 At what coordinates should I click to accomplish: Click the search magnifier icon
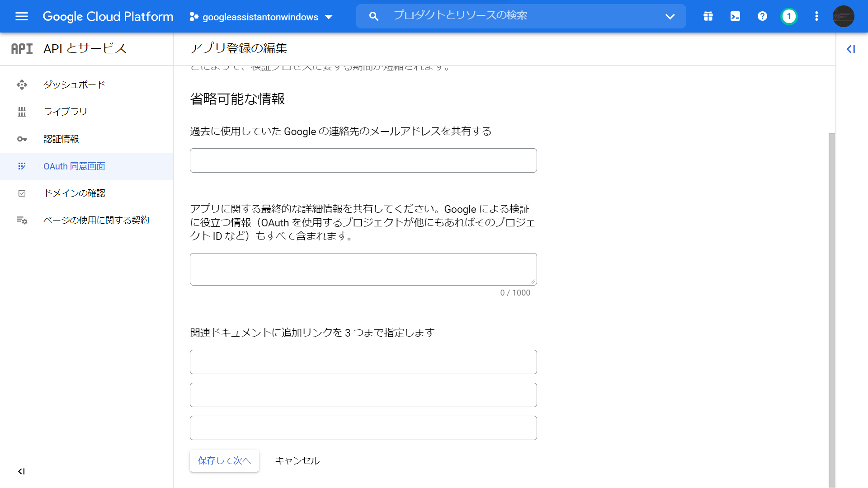pos(373,17)
